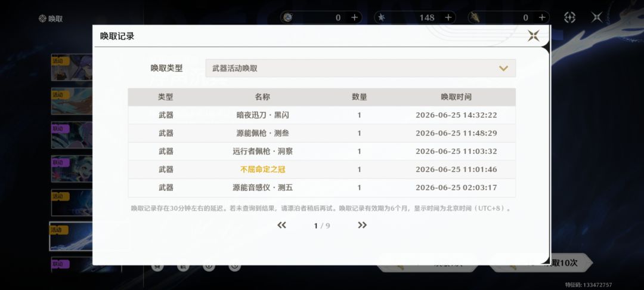
Task: Go to the next records page
Action: (x=362, y=225)
